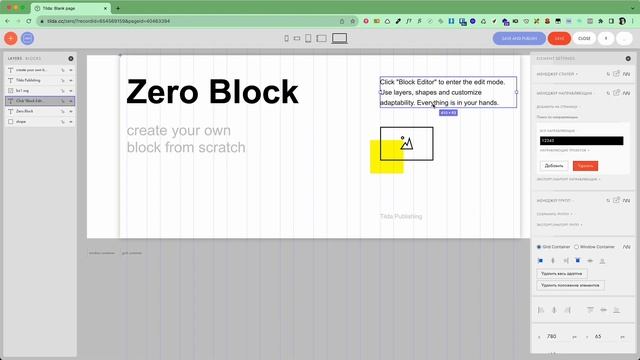640x360 pixels.
Task: Click refresh icon in Менеджер направляющих row
Action: click(x=608, y=93)
